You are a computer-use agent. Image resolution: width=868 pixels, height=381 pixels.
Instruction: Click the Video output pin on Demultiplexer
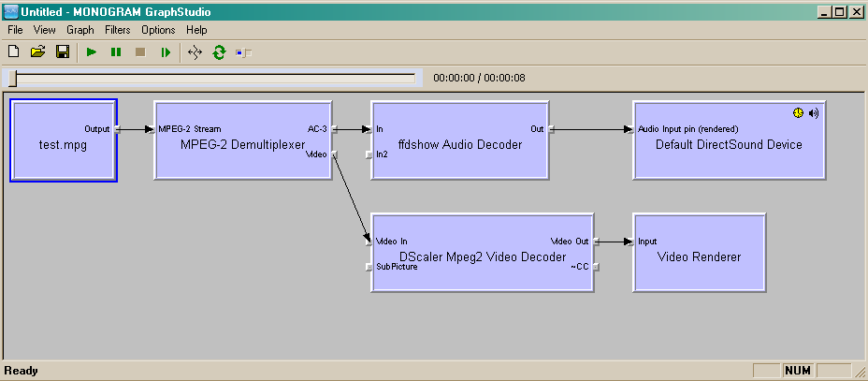point(332,154)
